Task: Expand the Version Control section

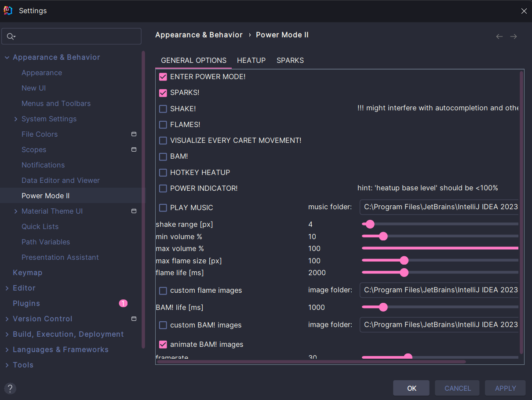Action: click(x=7, y=319)
